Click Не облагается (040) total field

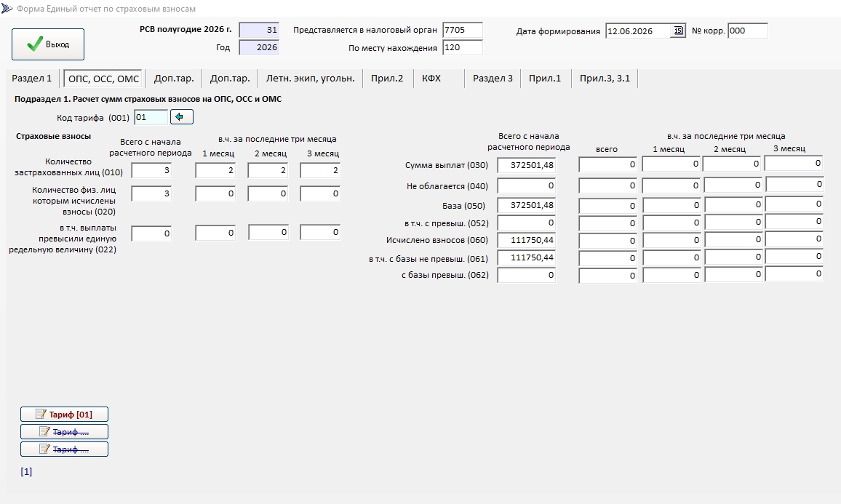tap(526, 185)
